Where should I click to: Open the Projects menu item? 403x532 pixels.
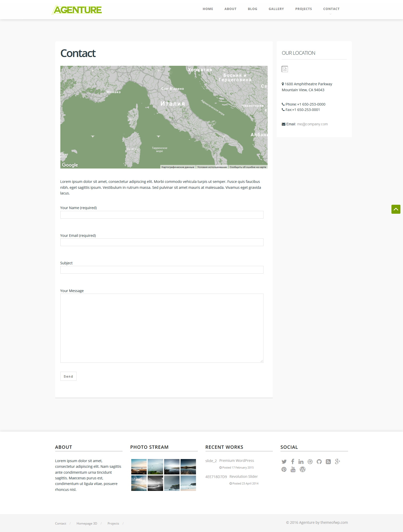303,9
